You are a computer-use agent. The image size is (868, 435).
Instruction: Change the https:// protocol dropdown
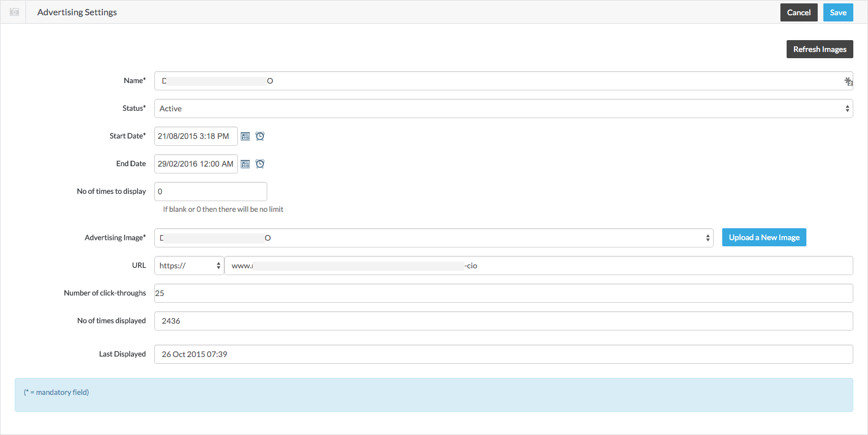click(189, 265)
